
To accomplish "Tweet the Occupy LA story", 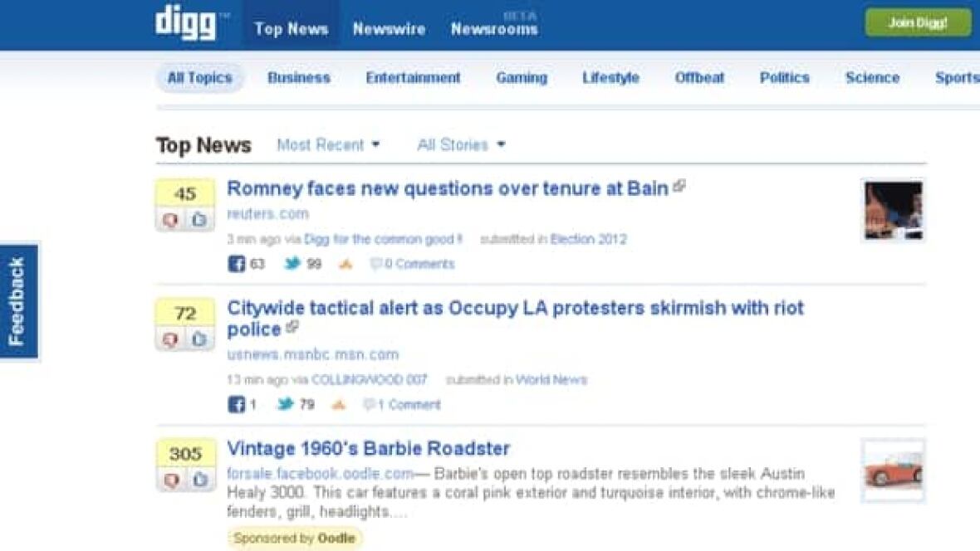I will (286, 405).
